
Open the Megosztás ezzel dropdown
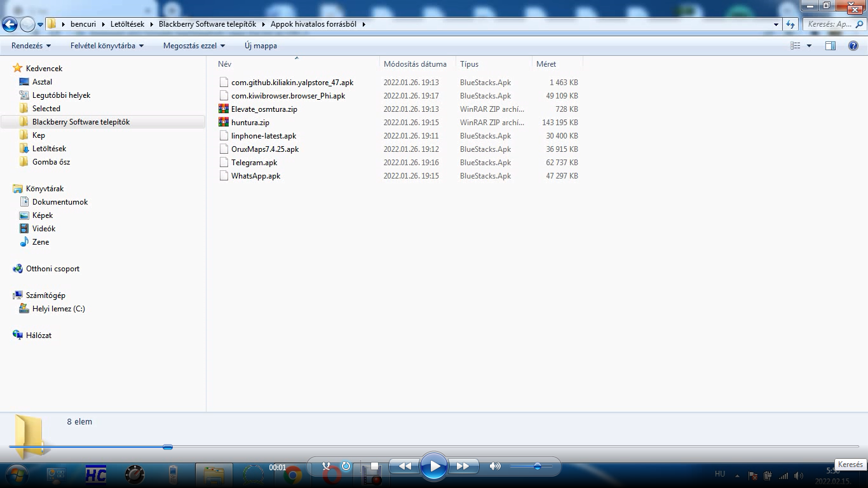(194, 46)
